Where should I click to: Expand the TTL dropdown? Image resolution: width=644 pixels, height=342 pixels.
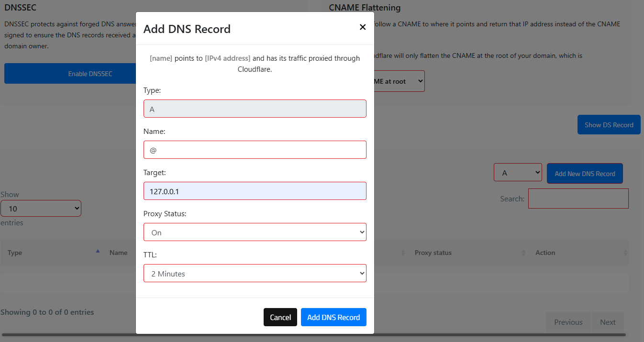coord(255,273)
